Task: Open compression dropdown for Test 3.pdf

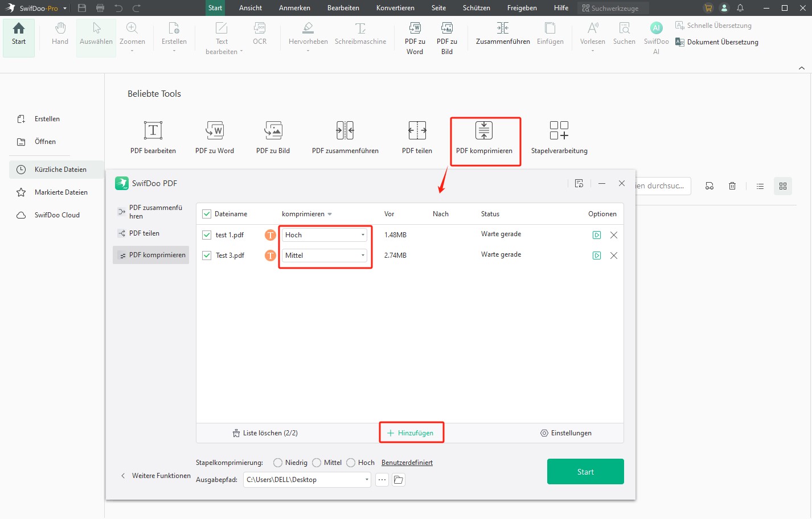Action: tap(325, 256)
